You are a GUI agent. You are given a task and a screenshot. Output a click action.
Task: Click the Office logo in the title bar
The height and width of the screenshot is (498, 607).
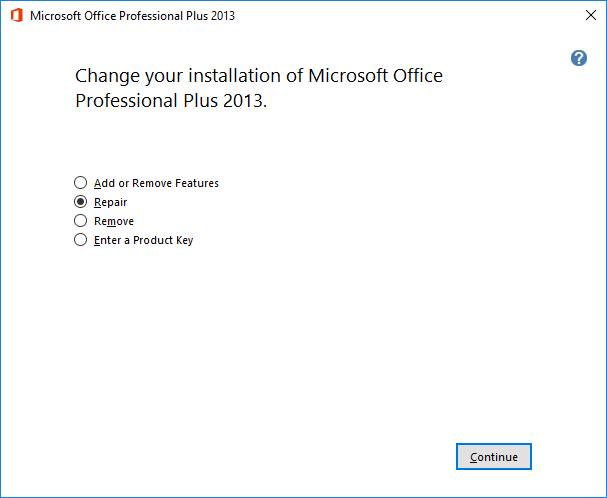[16, 16]
